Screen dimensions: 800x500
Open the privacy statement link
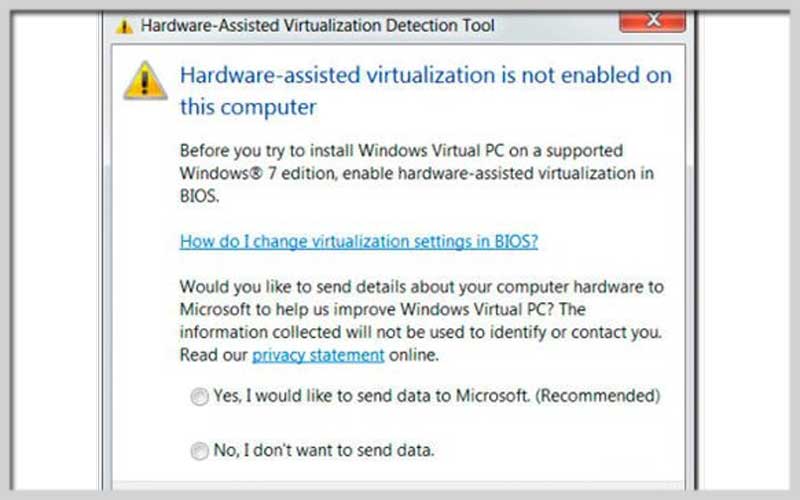[x=318, y=355]
